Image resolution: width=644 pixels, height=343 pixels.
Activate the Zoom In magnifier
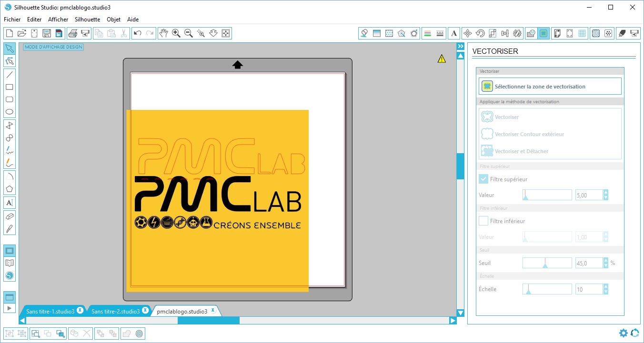176,33
